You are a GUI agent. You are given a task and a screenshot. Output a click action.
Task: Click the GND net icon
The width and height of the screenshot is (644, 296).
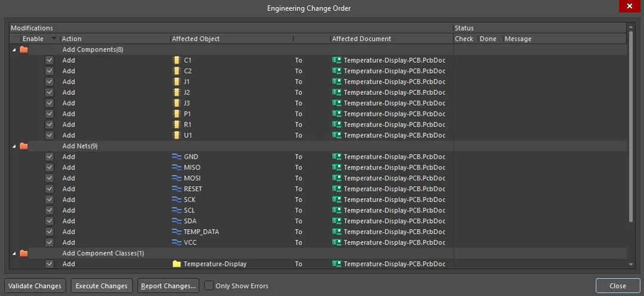[177, 156]
